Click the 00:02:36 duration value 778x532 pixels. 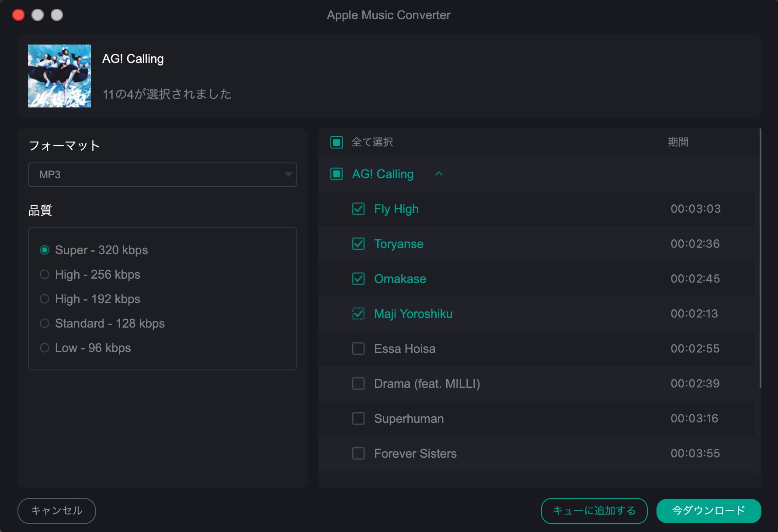695,244
